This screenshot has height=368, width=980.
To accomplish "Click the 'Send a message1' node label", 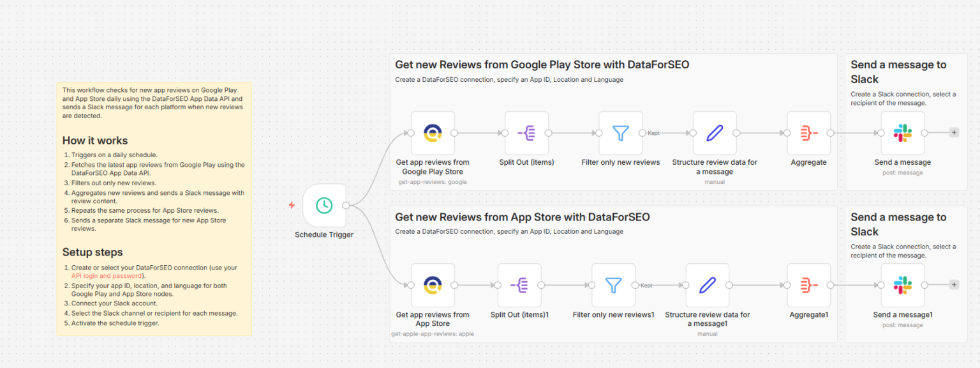I will point(903,315).
